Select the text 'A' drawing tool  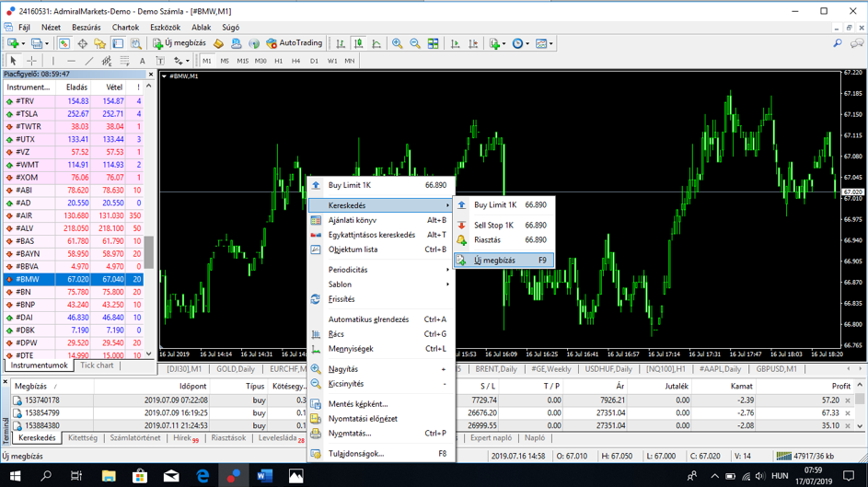point(143,61)
